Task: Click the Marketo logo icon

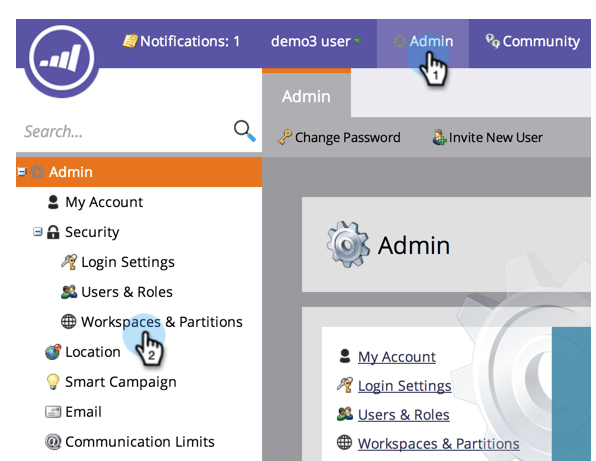Action: pyautogui.click(x=62, y=58)
